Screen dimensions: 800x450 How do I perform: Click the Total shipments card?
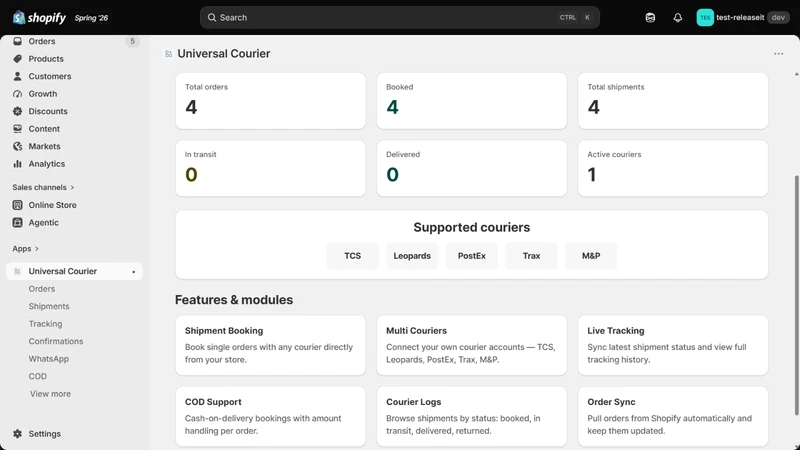pyautogui.click(x=673, y=101)
